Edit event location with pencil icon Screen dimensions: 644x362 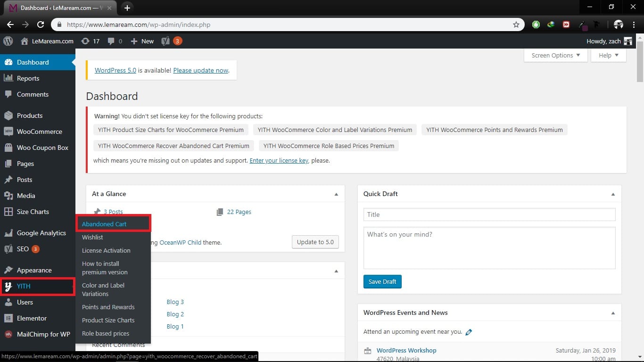469,332
